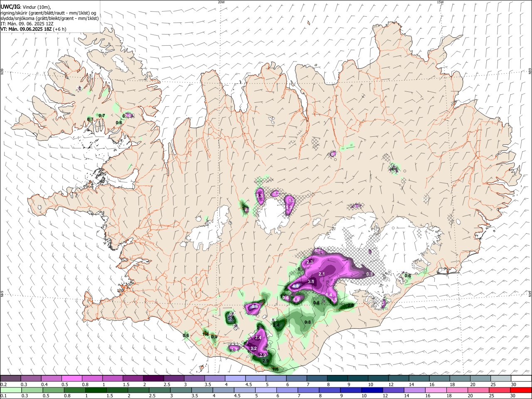Click the '0.2' legend label

4,384
